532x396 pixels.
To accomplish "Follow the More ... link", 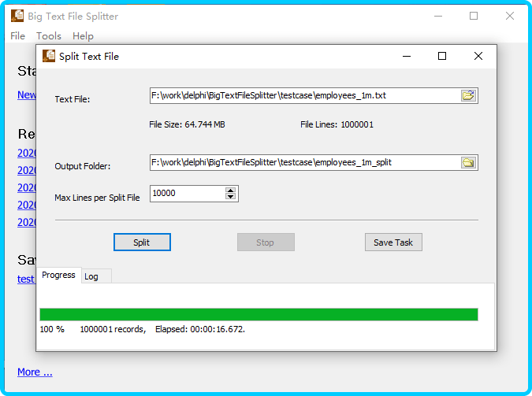I will click(35, 372).
